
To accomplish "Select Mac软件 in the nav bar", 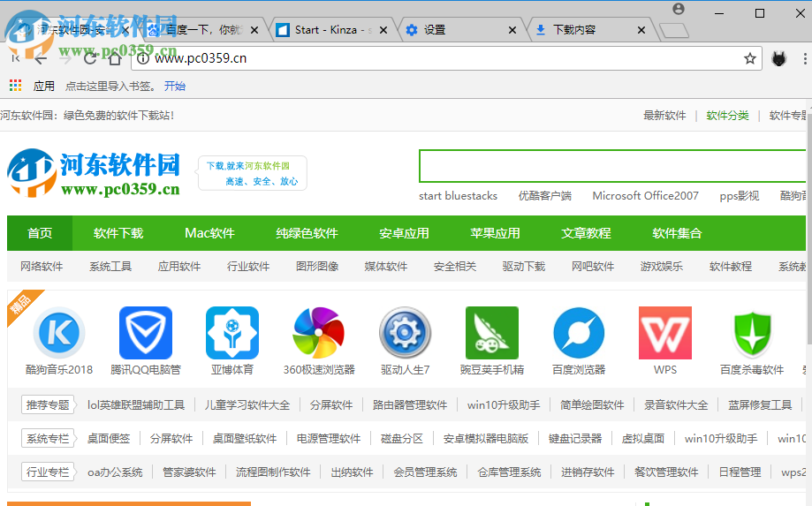I will coord(209,233).
